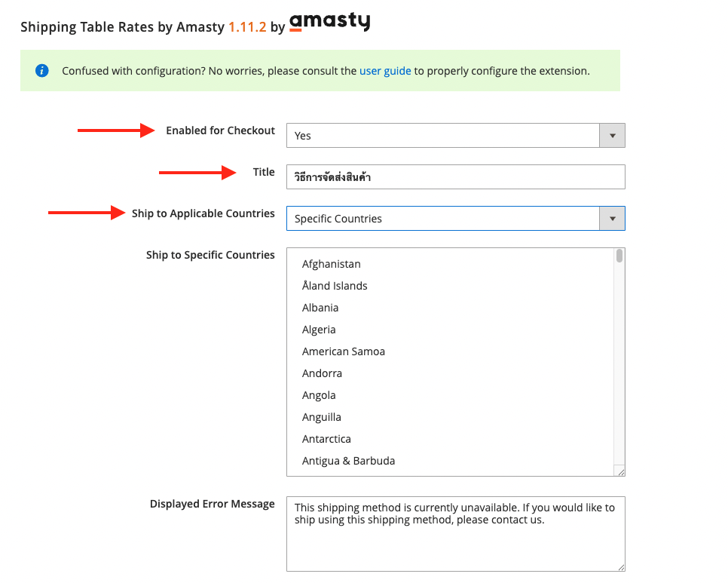Click into the Title input field

455,177
